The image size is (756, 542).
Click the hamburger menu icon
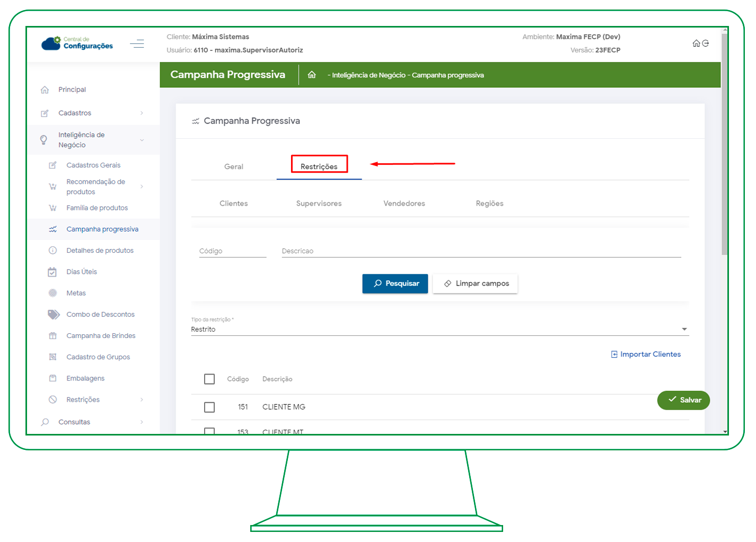click(x=137, y=43)
